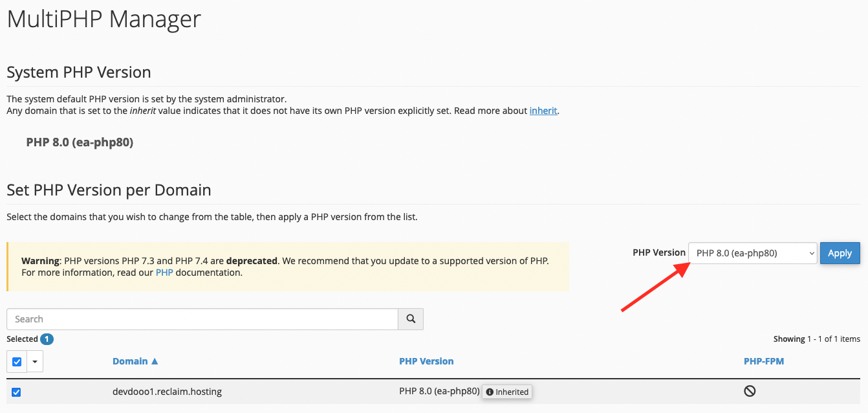This screenshot has height=413, width=868.
Task: Uncheck the devdooo1.reclaim.hosting row checkbox
Action: 16,392
